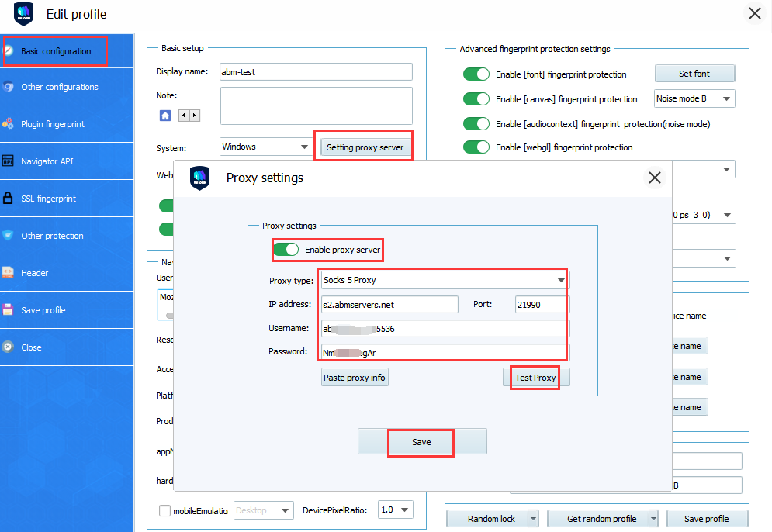Click the home icon below Note

click(x=165, y=116)
